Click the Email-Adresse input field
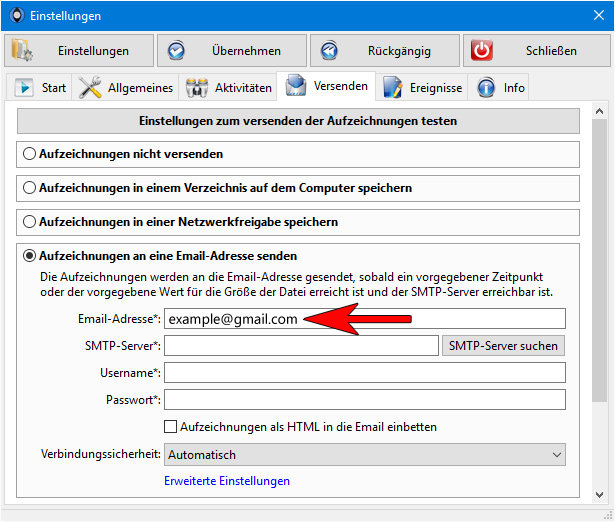Screen dimensions: 615x522 coord(365,318)
